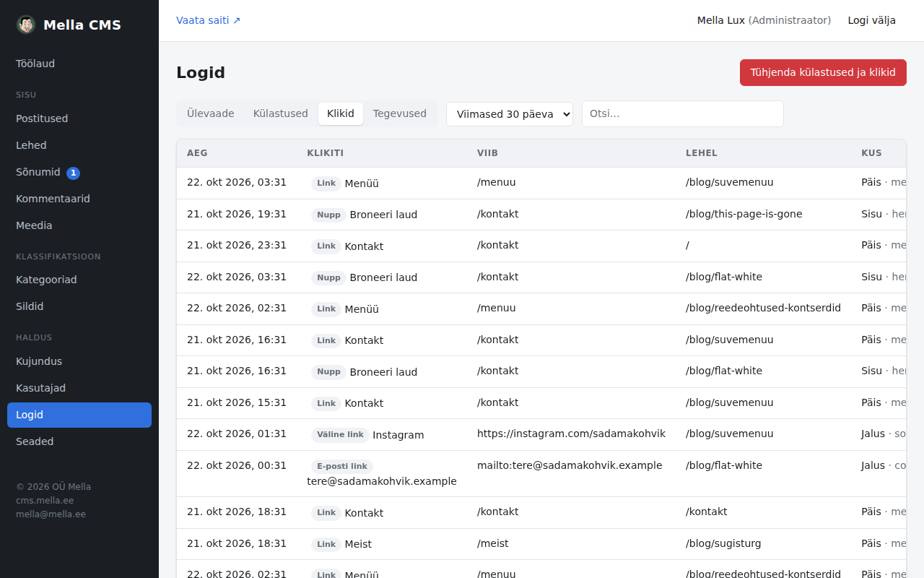The image size is (924, 578).
Task: Open Kommentaarid in the sidebar
Action: 79,199
